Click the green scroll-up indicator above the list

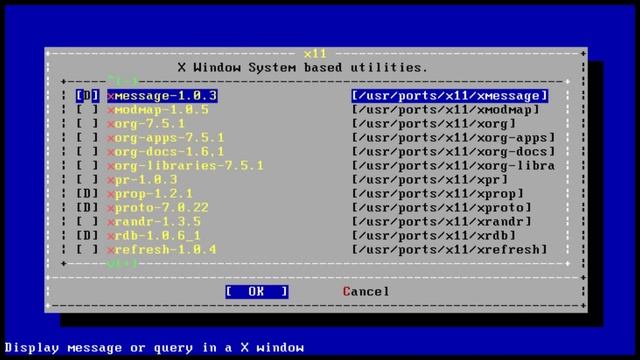click(x=123, y=80)
